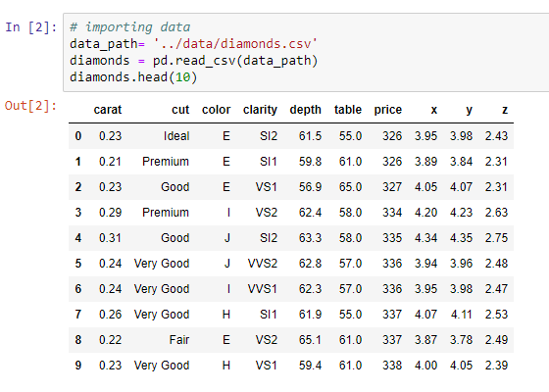The width and height of the screenshot is (549, 392).
Task: Click the VVS1 clarity cell
Action: [x=263, y=289]
